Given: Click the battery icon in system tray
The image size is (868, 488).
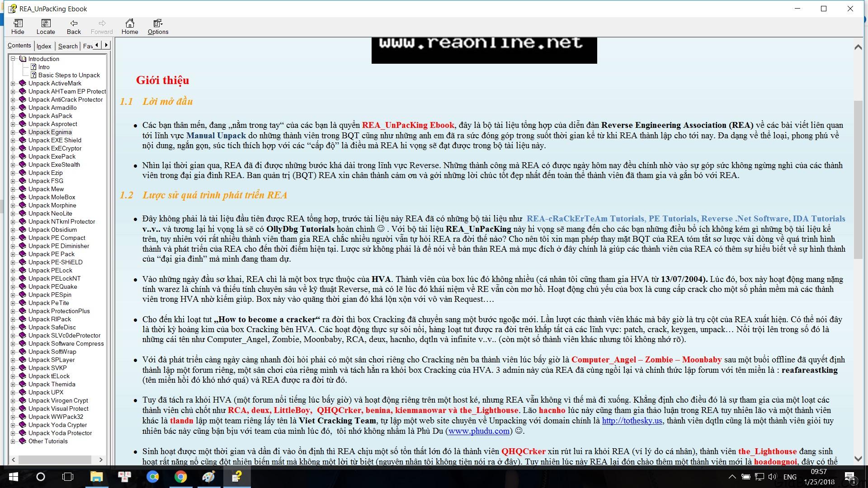Looking at the screenshot, I should point(746,477).
